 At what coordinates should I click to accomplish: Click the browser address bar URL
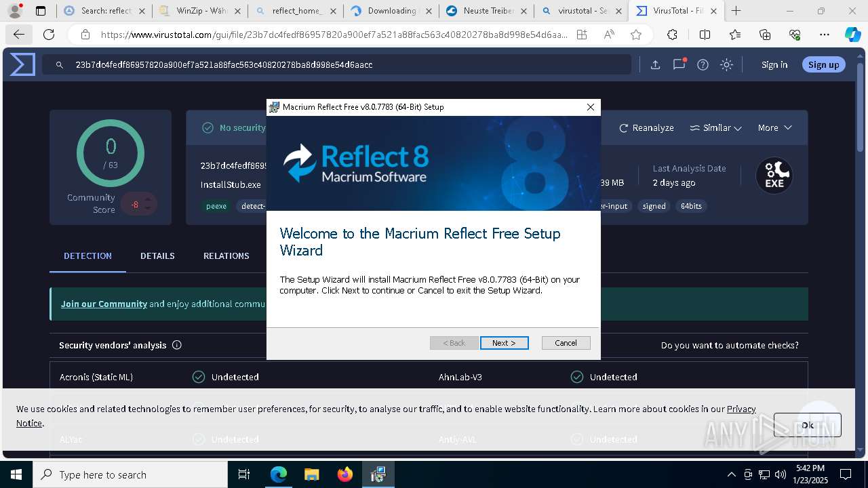(334, 35)
